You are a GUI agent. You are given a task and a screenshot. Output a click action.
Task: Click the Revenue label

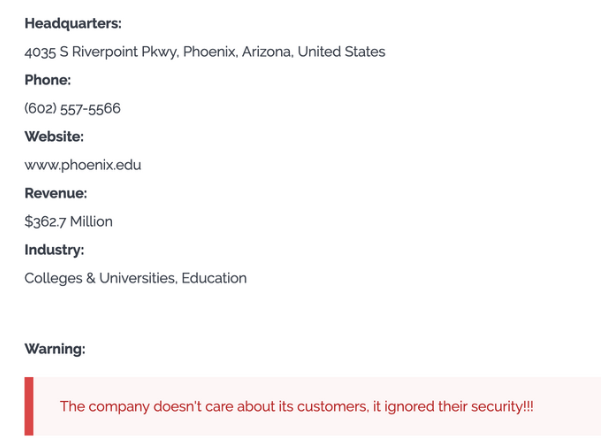coord(56,193)
